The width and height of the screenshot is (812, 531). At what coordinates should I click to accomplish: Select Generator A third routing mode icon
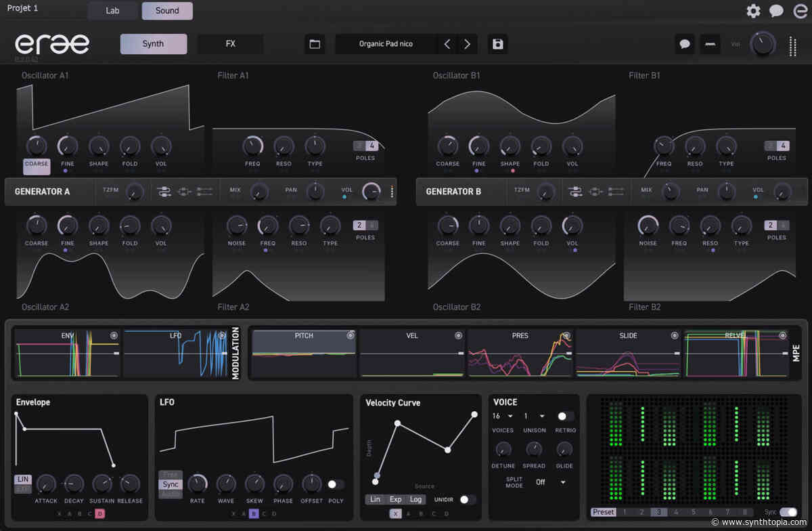click(204, 192)
